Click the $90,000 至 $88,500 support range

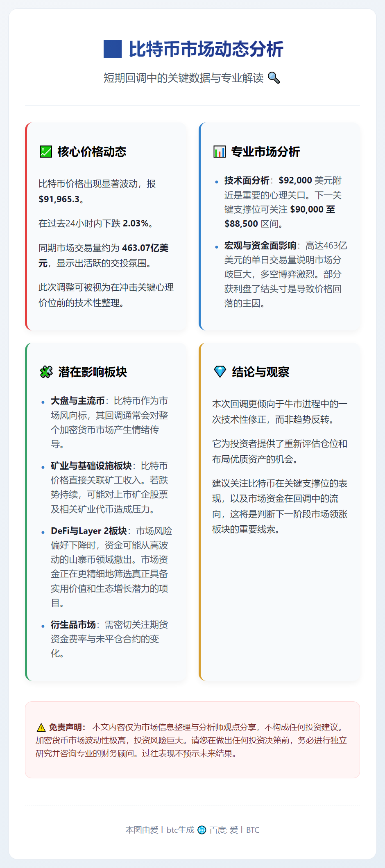[280, 217]
